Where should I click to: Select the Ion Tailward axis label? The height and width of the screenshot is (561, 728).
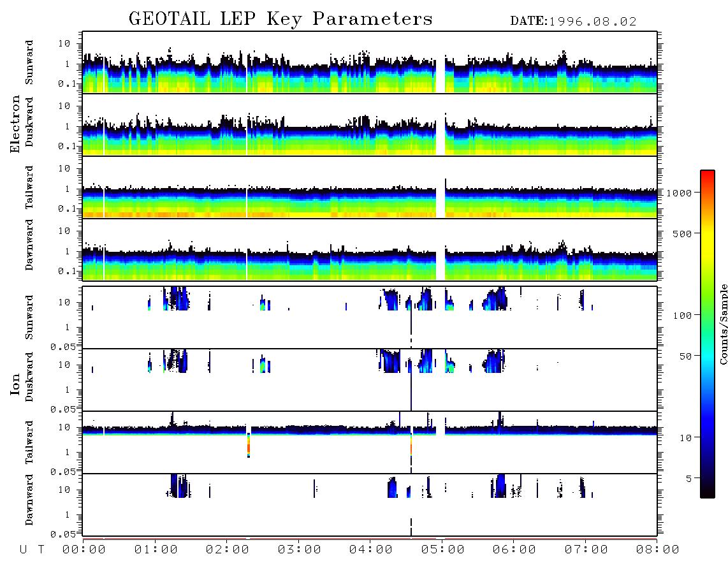[29, 442]
